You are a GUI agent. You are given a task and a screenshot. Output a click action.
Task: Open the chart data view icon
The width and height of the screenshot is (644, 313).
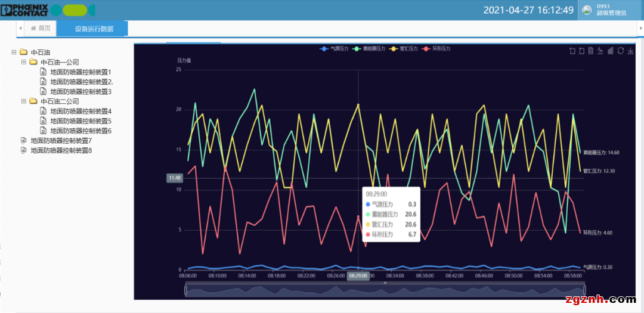coord(590,51)
